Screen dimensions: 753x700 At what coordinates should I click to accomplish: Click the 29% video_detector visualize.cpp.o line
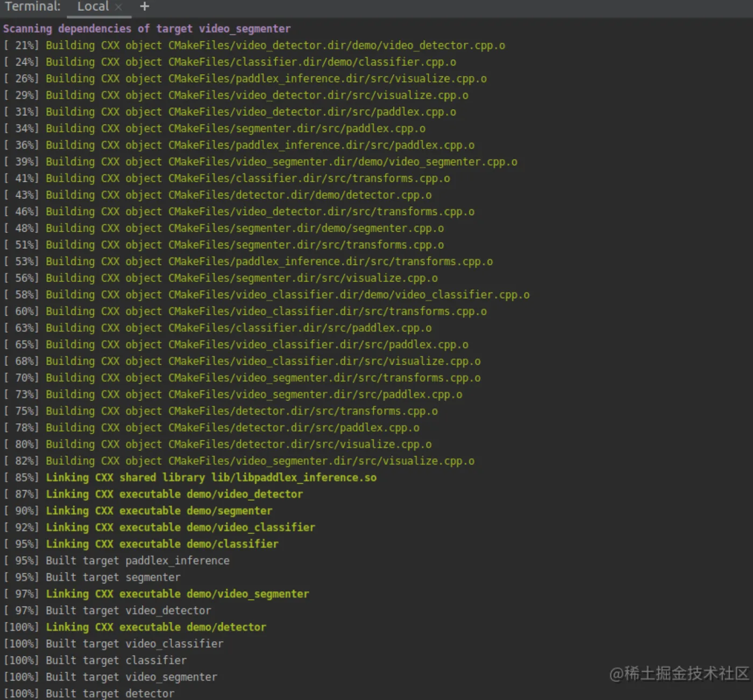236,95
